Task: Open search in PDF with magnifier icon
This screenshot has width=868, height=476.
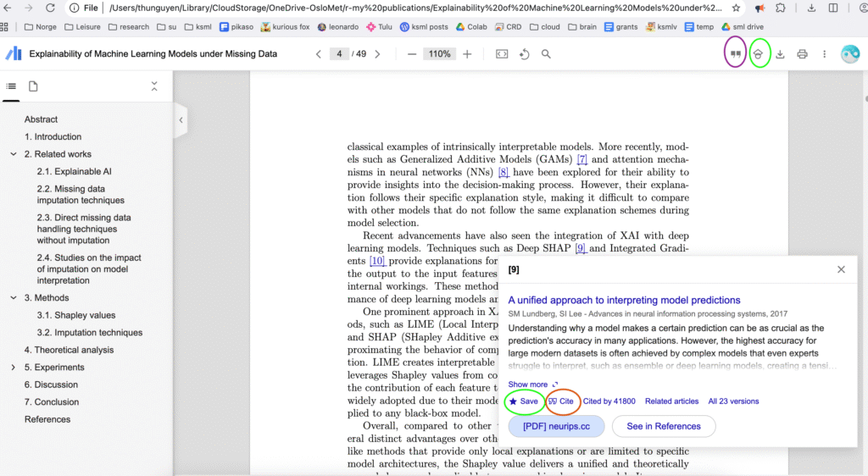Action: [x=546, y=54]
